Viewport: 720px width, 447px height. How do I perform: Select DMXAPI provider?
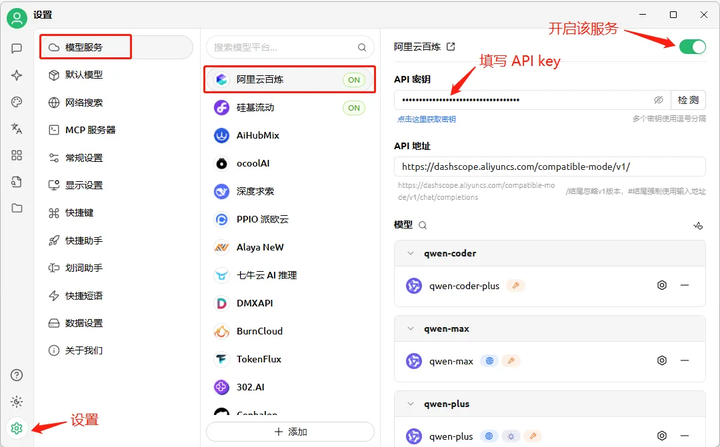(x=290, y=303)
